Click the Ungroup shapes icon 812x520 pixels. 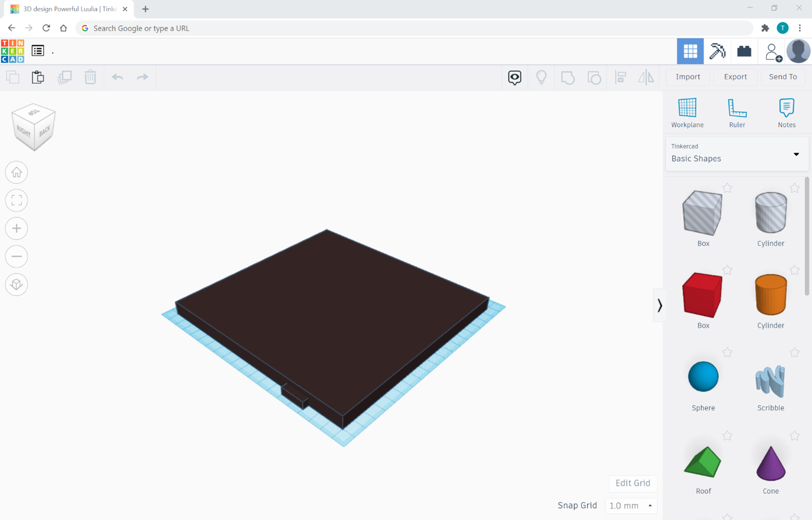(594, 78)
